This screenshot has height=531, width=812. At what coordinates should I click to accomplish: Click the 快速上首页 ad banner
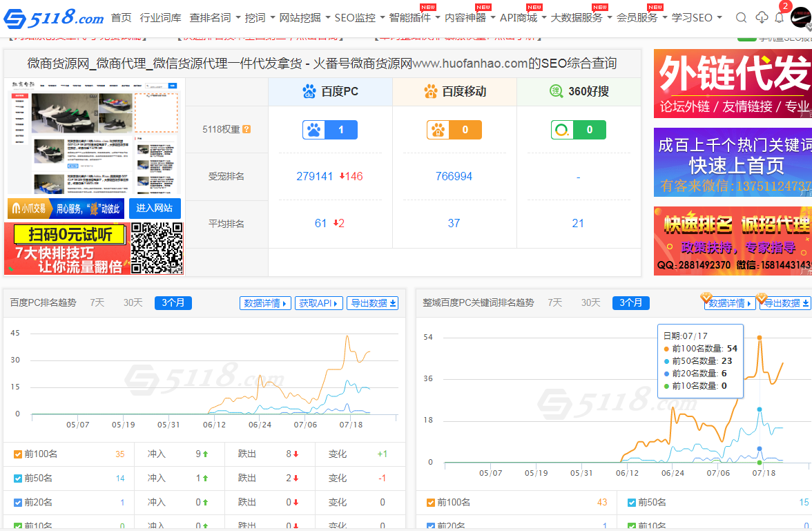coord(733,162)
